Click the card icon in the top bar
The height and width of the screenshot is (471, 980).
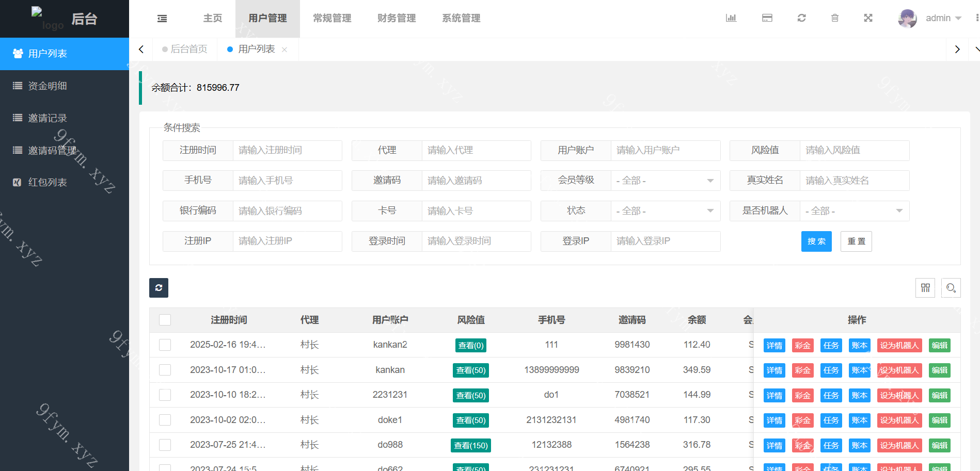click(x=767, y=18)
